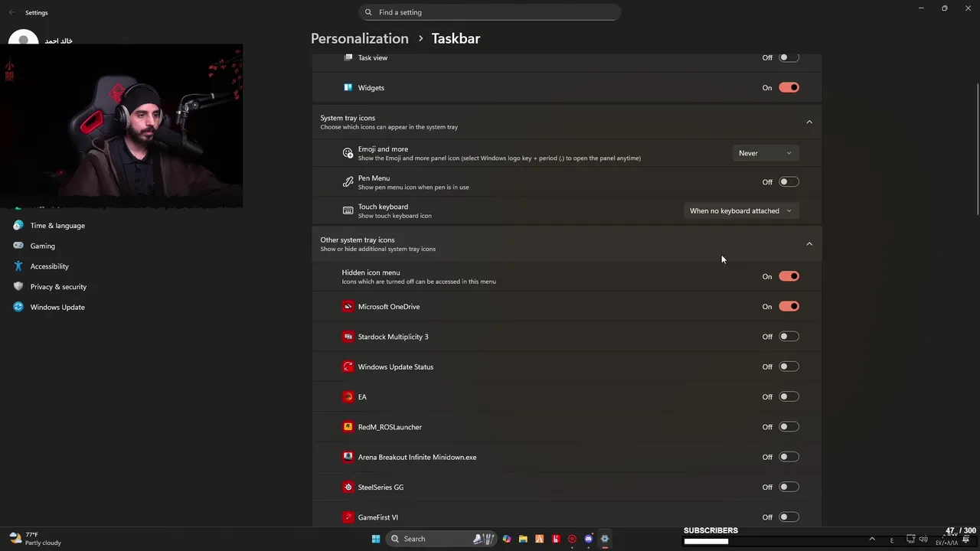Open Emoji and more Never dropdown

(766, 153)
